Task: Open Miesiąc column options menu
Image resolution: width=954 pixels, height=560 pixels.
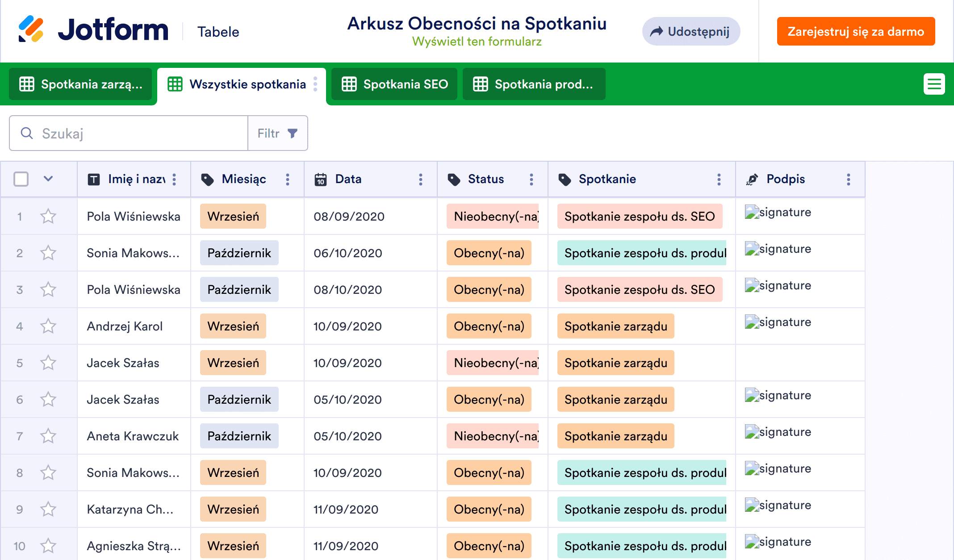Action: click(287, 180)
